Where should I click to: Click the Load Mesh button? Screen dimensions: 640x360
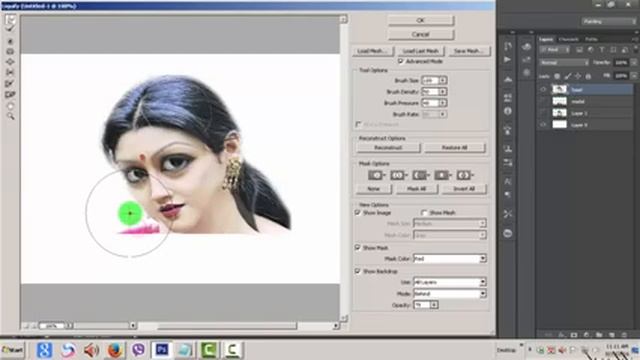click(373, 51)
